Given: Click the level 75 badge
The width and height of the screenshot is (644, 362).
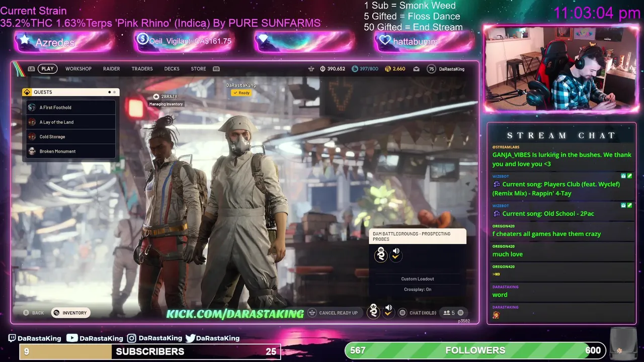Looking at the screenshot, I should pyautogui.click(x=431, y=69).
